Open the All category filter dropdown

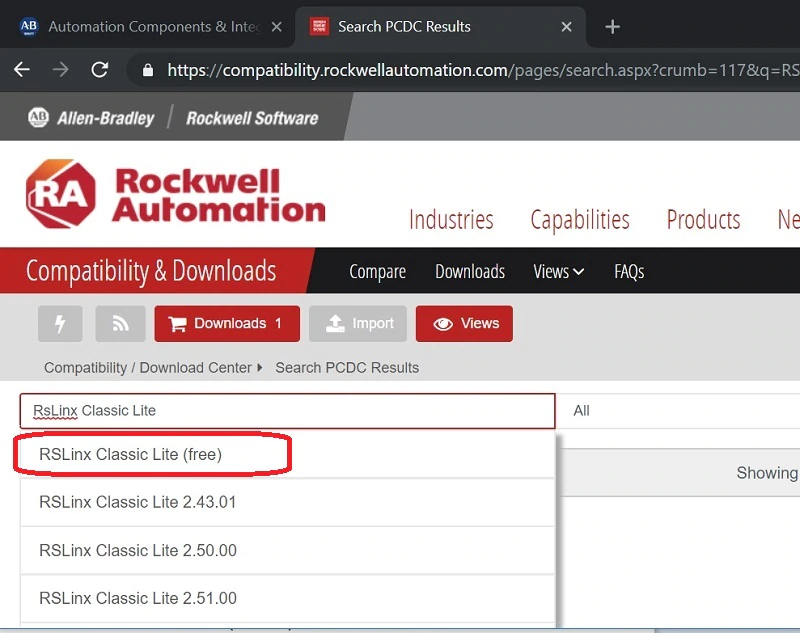tap(679, 411)
